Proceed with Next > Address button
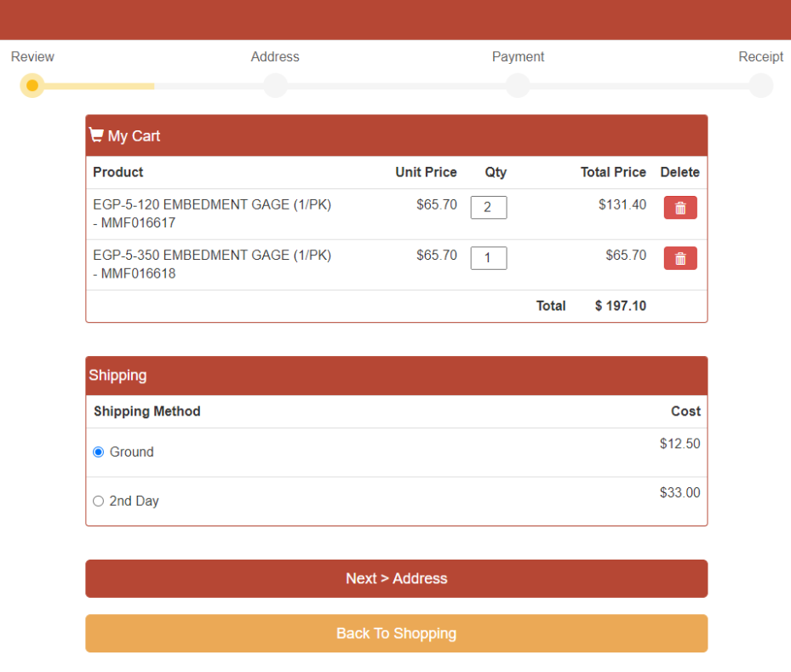Viewport: 791px width, 672px height. point(397,578)
